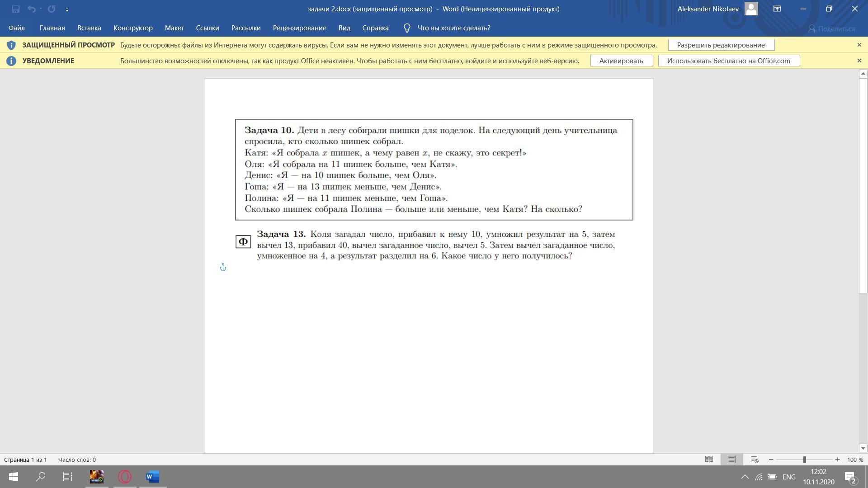The image size is (868, 488).
Task: Open the Undo history dropdown arrow
Action: 41,9
